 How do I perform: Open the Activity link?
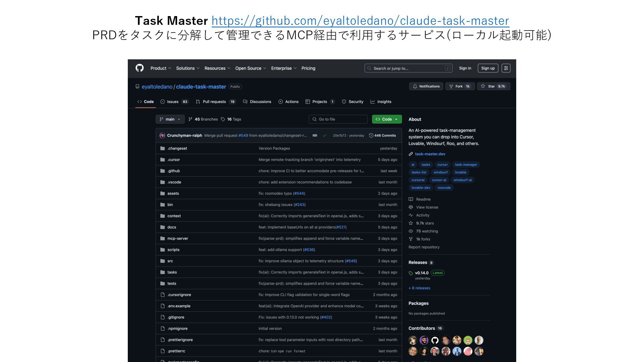click(x=419, y=215)
